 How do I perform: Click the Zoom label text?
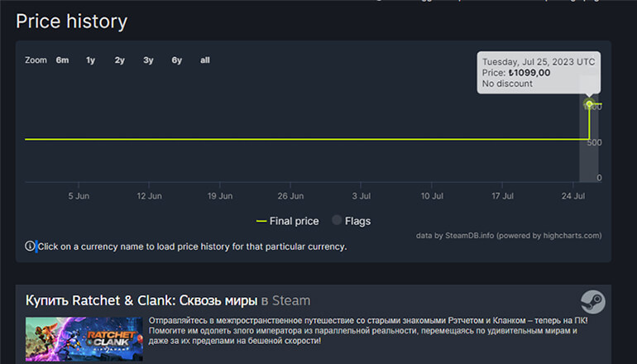[x=36, y=60]
